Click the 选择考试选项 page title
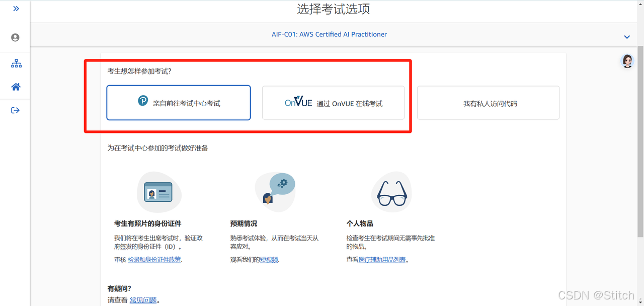This screenshot has width=644, height=306. 334,9
